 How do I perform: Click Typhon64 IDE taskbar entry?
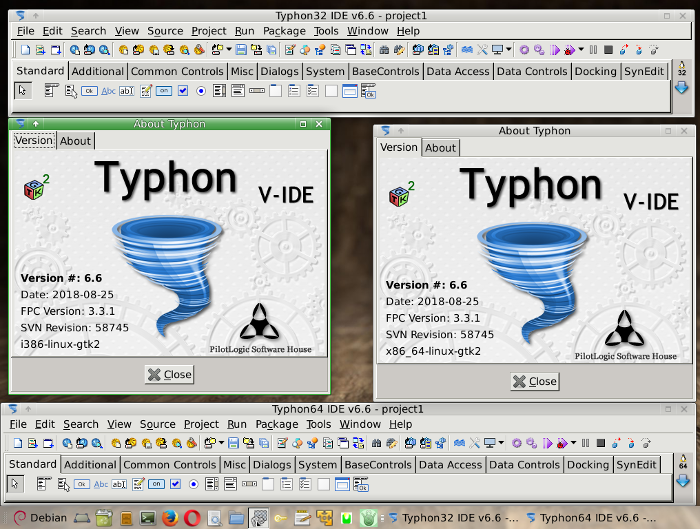(591, 518)
